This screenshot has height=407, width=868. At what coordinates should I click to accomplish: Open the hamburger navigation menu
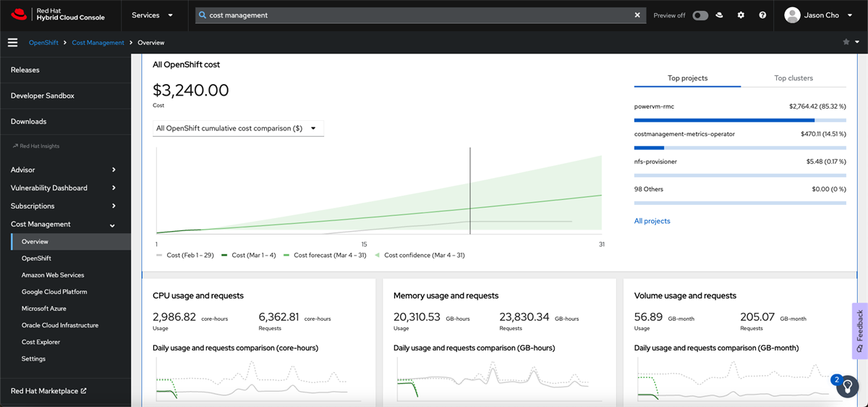coord(12,43)
